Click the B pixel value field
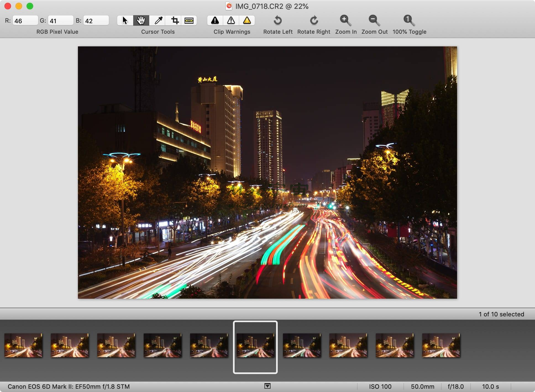 [x=96, y=21]
